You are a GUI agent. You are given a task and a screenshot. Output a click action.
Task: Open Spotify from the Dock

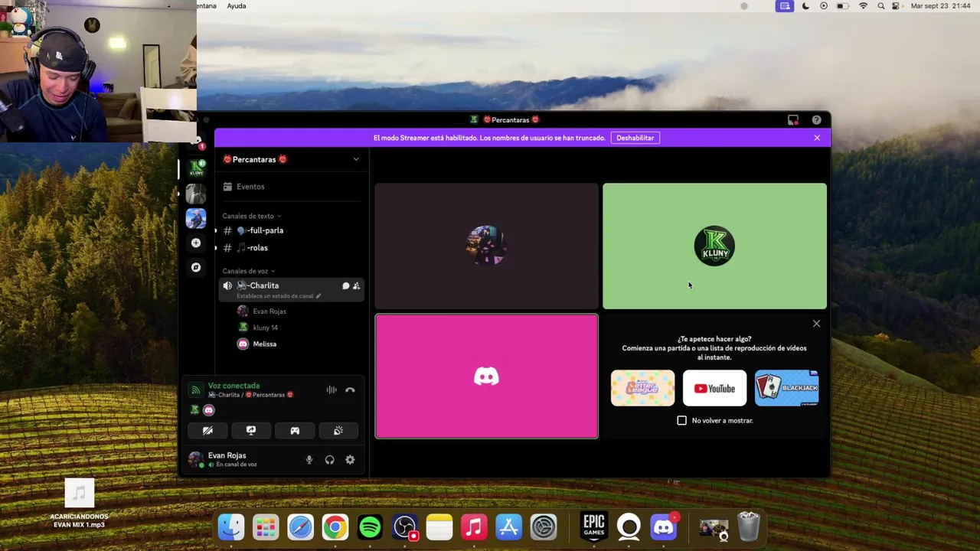pyautogui.click(x=370, y=527)
